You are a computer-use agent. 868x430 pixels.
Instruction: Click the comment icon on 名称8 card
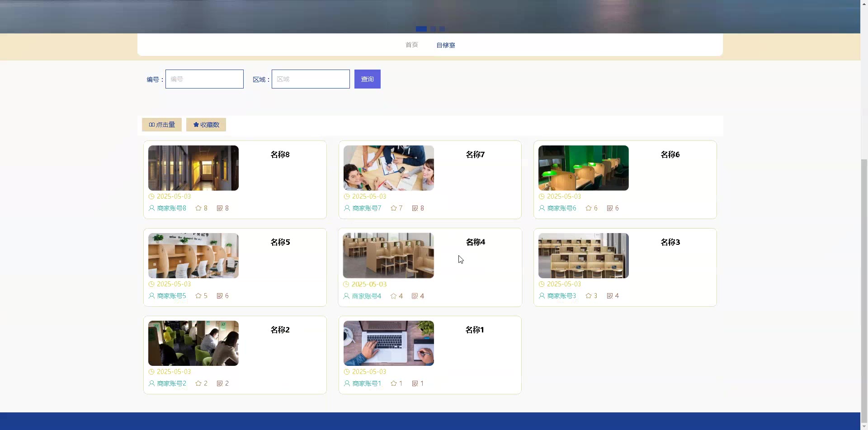tap(220, 208)
